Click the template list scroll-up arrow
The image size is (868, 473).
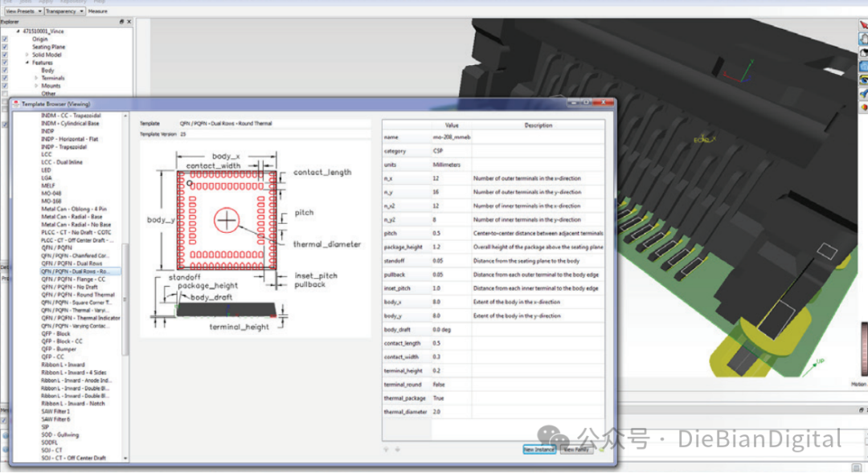125,116
